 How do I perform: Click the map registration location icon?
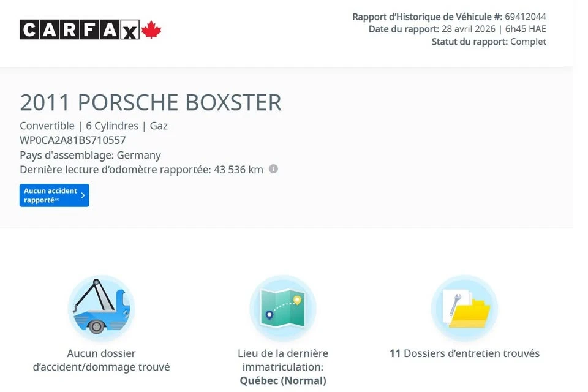[x=283, y=308]
